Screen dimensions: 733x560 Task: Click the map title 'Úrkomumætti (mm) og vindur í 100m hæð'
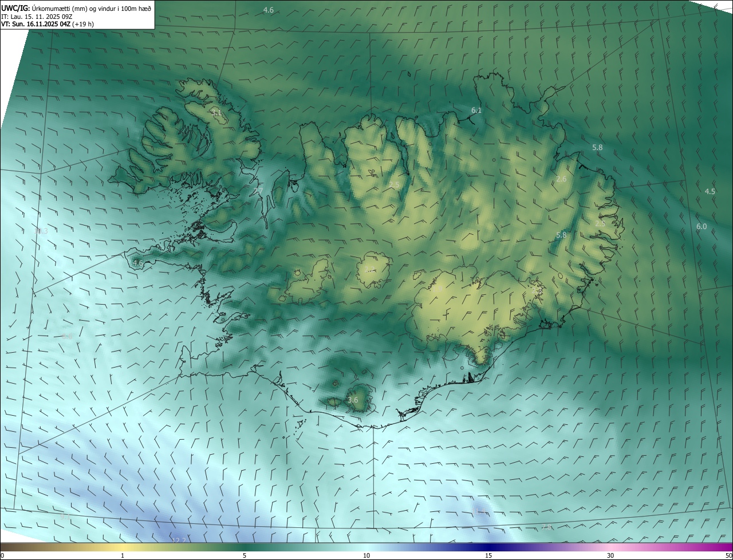91,8
